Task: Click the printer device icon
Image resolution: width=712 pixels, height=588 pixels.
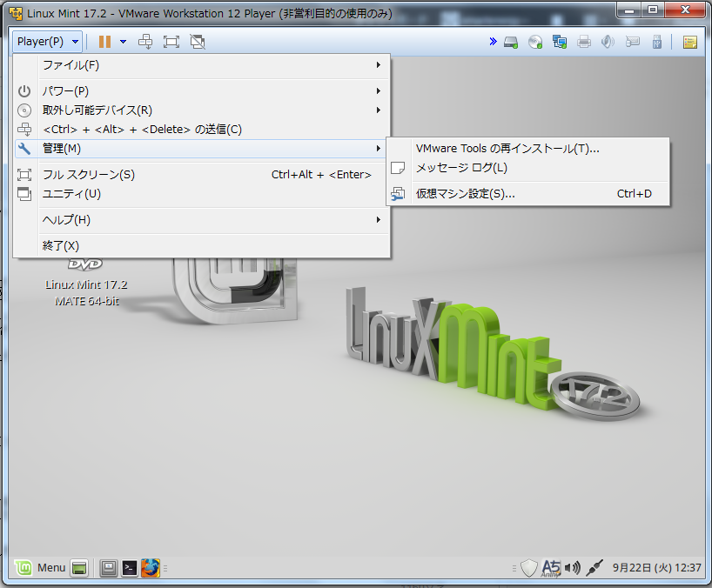Action: (x=584, y=43)
